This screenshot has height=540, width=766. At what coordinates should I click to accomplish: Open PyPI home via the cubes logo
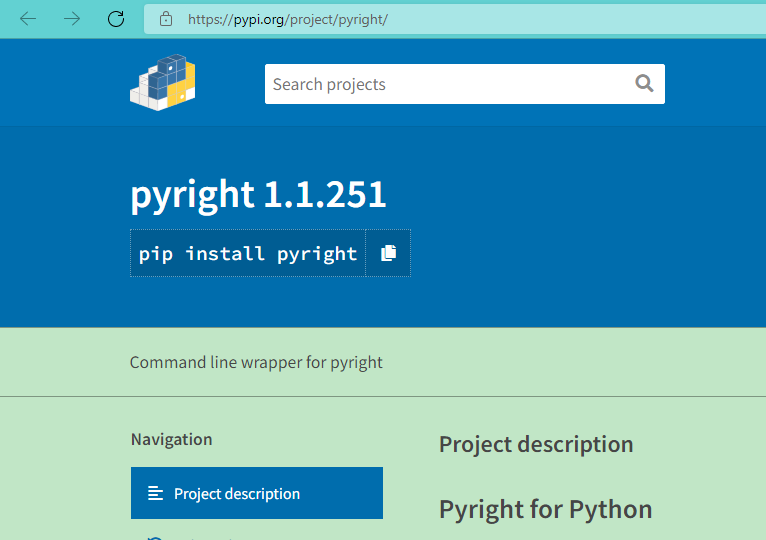(163, 82)
